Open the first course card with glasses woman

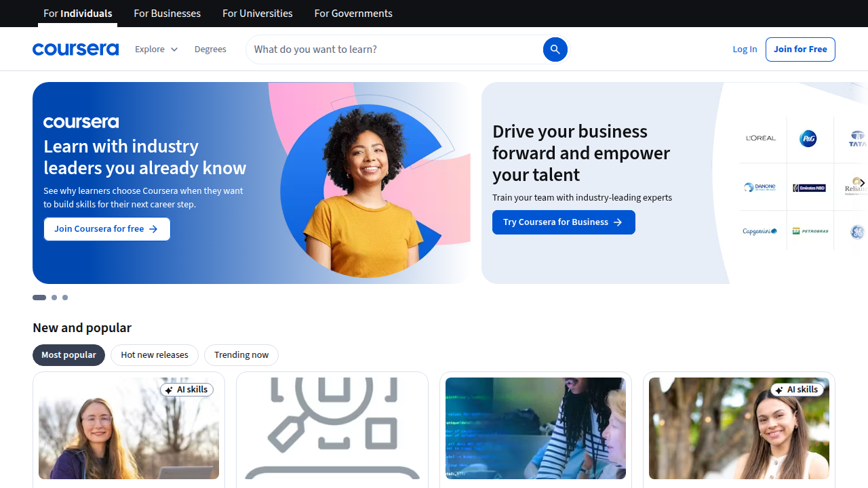(129, 430)
